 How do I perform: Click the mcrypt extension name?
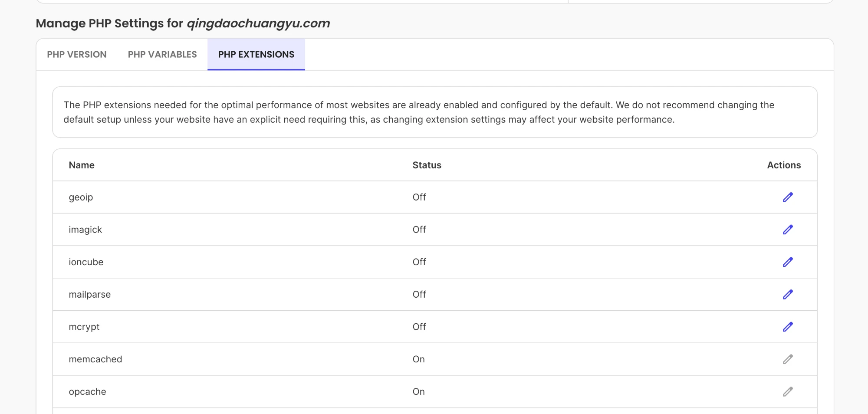[84, 327]
